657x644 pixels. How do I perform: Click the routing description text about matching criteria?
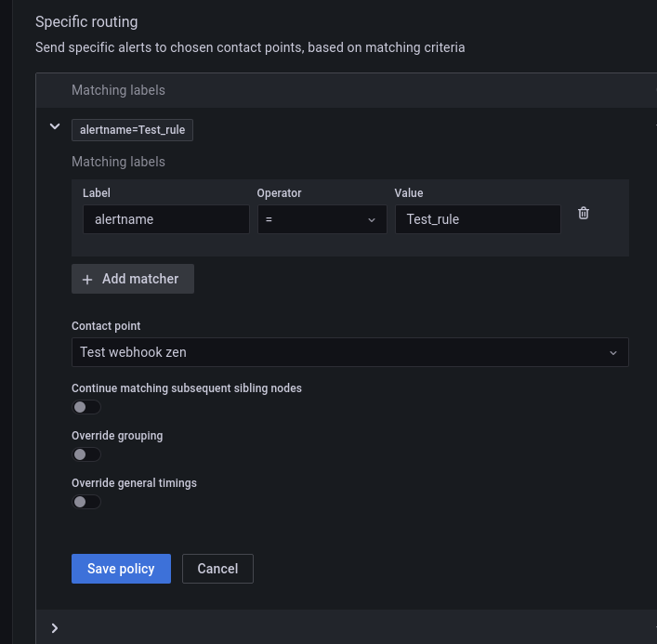[250, 46]
